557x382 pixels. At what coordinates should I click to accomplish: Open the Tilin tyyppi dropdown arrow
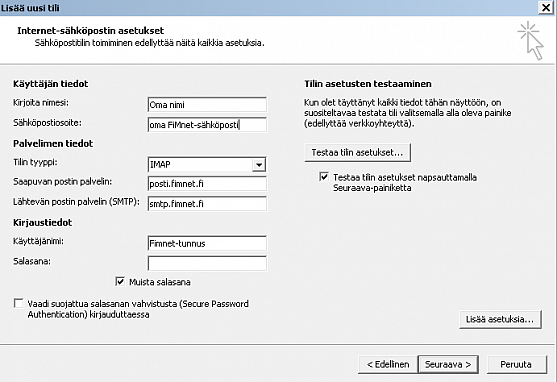pos(259,165)
